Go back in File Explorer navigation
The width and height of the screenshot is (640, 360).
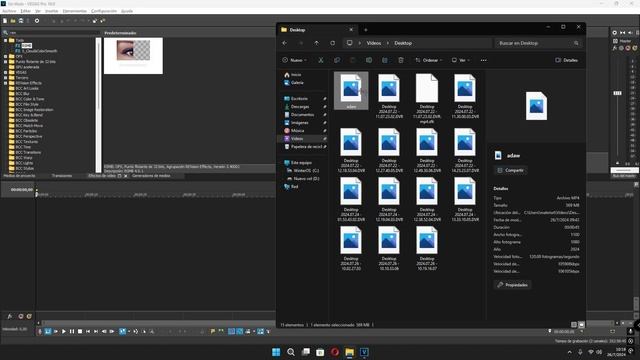(284, 43)
